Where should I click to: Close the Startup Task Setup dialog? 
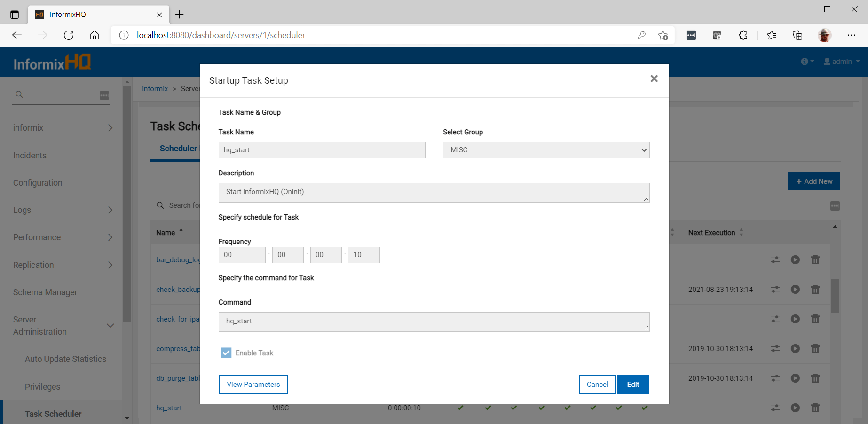click(x=654, y=79)
